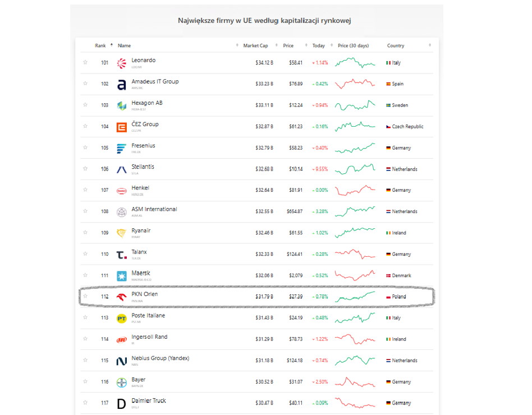Click the ČEZ Group orange logo
This screenshot has width=532, height=415.
point(121,127)
